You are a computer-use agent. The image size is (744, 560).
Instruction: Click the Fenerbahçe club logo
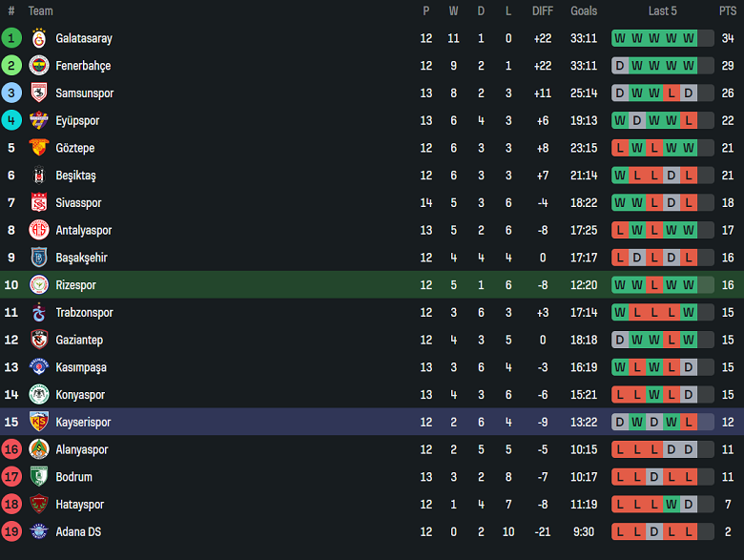[39, 66]
